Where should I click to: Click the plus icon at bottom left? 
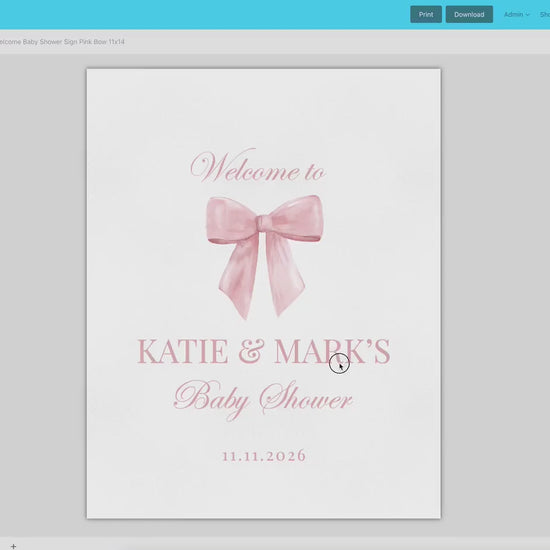(13, 546)
